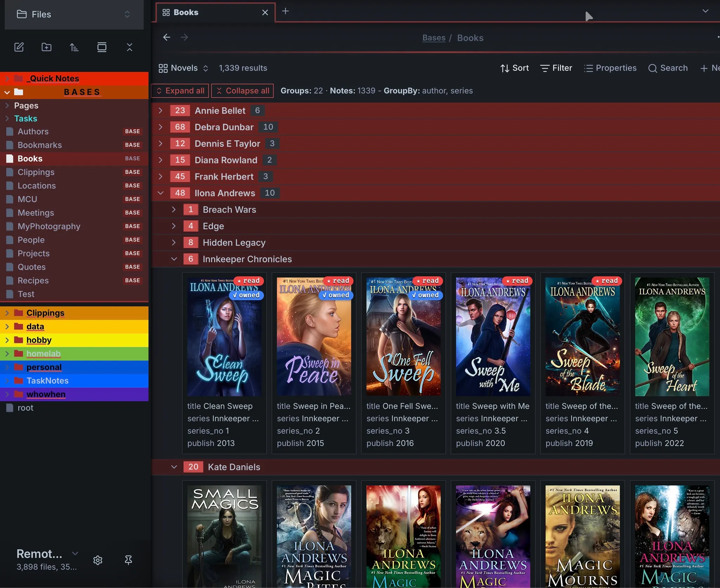Open the Properties menu
Image resolution: width=720 pixels, height=588 pixels.
click(x=610, y=68)
